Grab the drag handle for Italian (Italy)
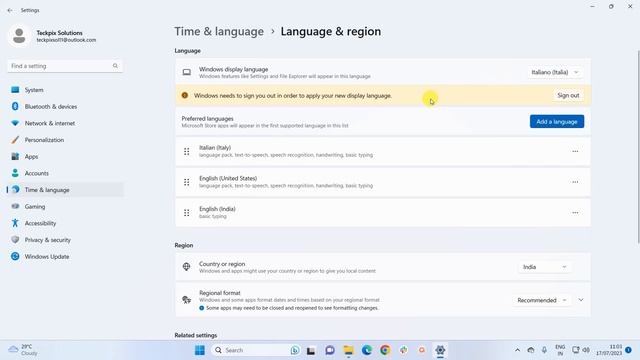This screenshot has height=360, width=640. [x=187, y=151]
